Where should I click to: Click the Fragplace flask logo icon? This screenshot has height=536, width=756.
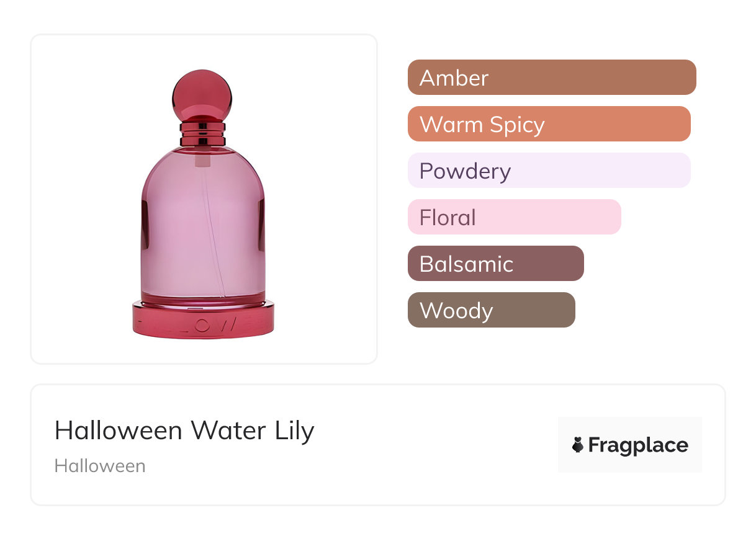pos(578,445)
